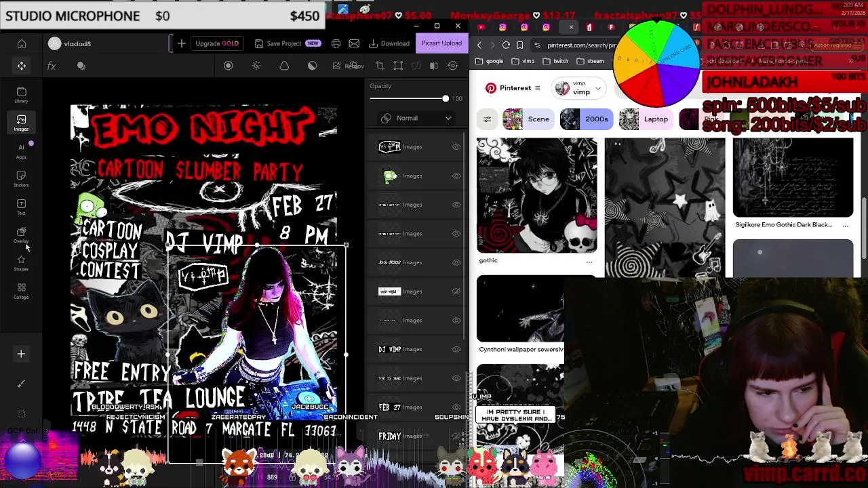Click the Picsart Upload button
This screenshot has width=868, height=488.
click(441, 43)
